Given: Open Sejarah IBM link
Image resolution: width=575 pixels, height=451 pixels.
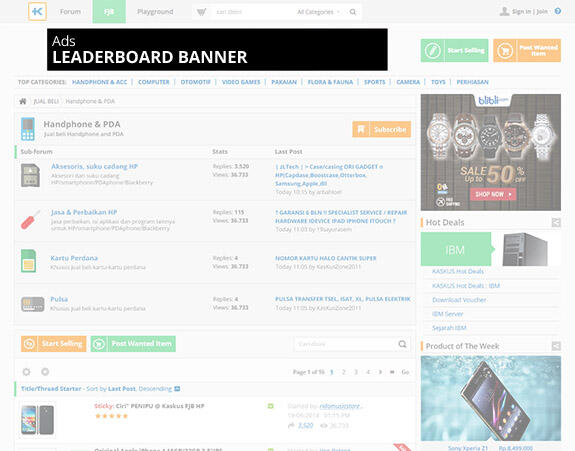Looking at the screenshot, I should (x=449, y=328).
